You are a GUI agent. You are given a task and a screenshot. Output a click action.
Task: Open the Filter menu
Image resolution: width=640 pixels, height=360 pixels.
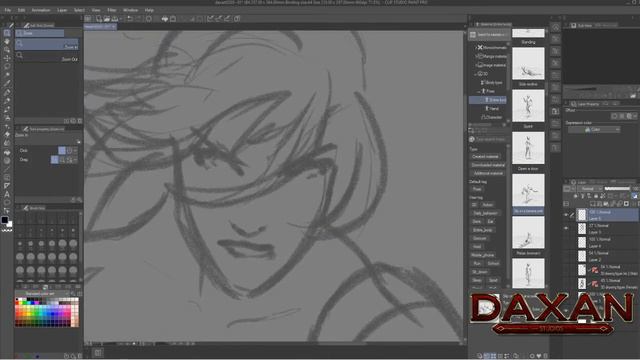pos(111,10)
